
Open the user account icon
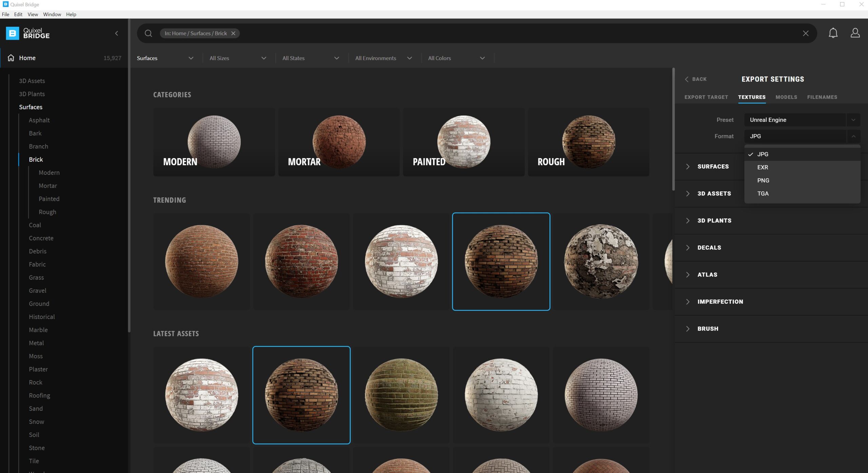[855, 33]
